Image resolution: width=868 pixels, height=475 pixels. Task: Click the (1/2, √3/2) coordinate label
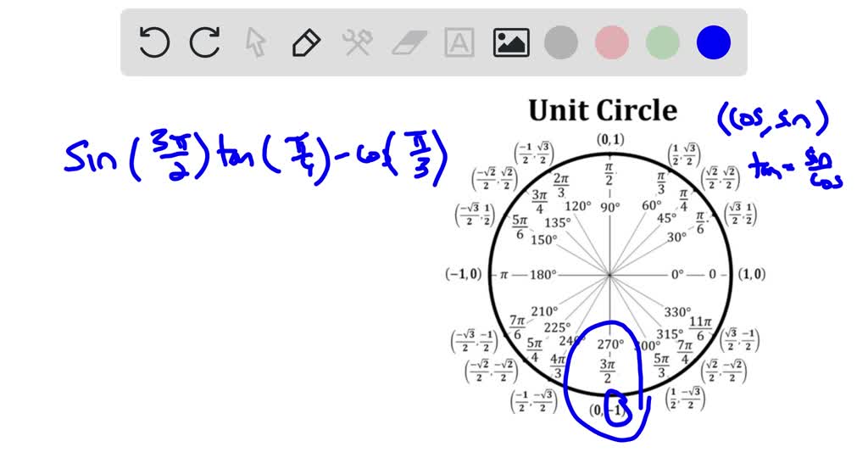tap(684, 155)
